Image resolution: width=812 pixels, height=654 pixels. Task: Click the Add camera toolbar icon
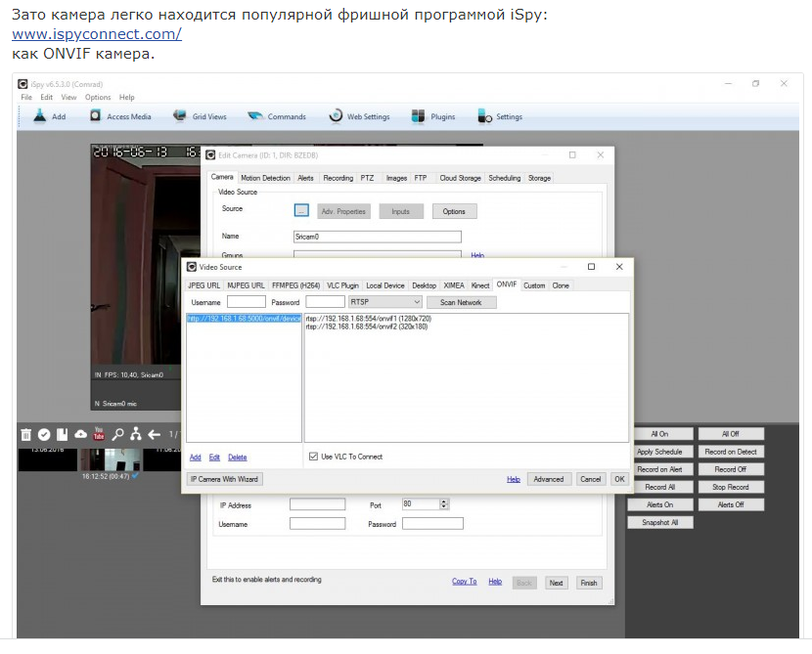point(41,115)
